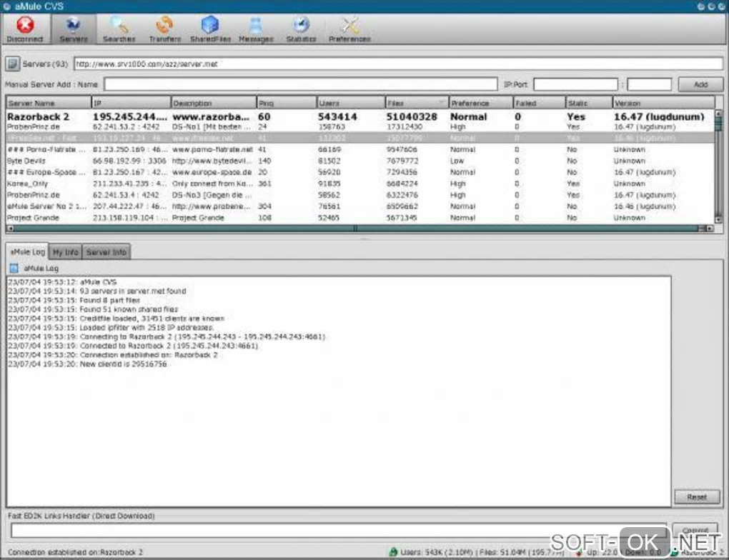Select the aMule Server No 2 row
The width and height of the screenshot is (729, 560).
[x=360, y=206]
